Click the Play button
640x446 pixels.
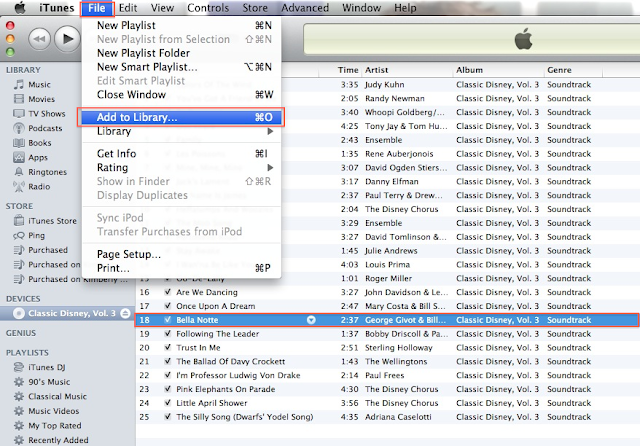coord(67,39)
